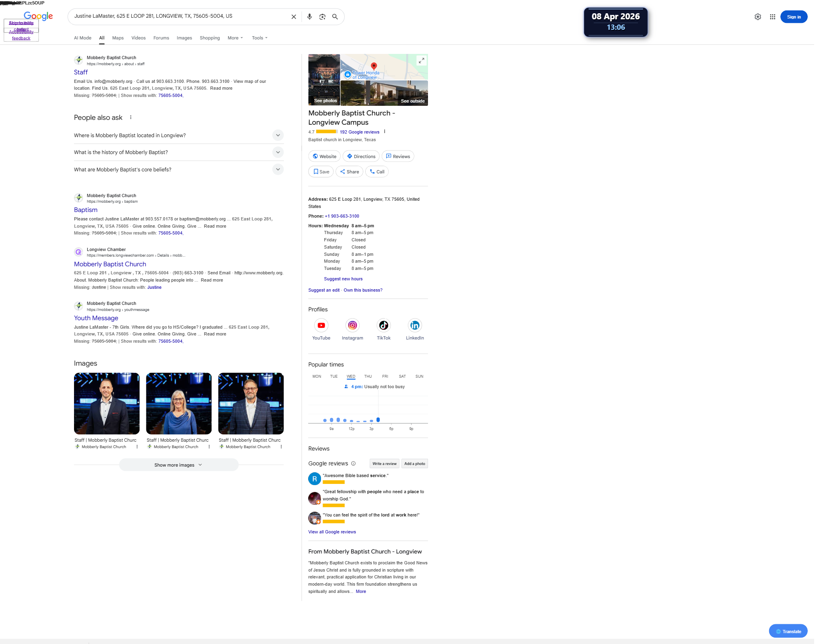Open Google apps grid icon

(x=772, y=17)
